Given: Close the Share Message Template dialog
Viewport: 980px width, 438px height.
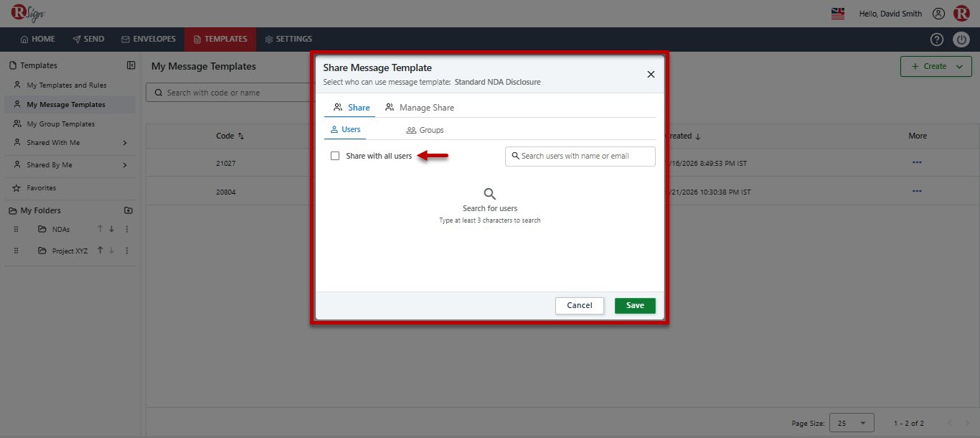Looking at the screenshot, I should coord(651,74).
